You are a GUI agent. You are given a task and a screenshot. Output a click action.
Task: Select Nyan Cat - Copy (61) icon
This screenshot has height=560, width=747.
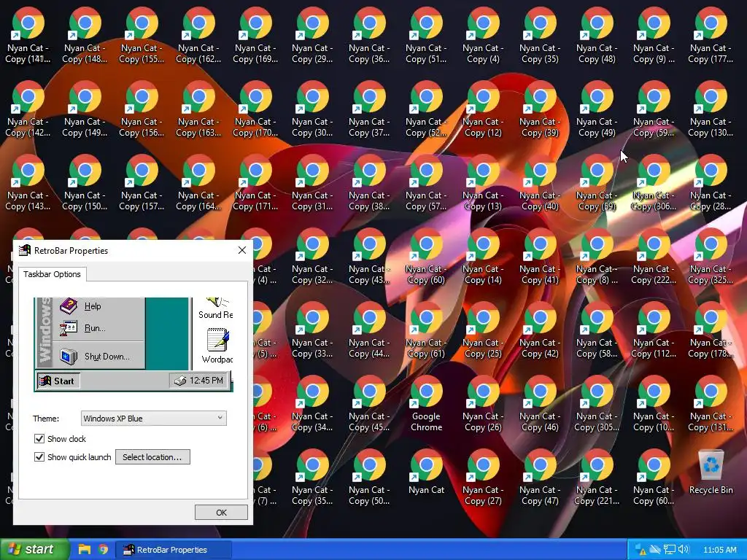point(426,330)
